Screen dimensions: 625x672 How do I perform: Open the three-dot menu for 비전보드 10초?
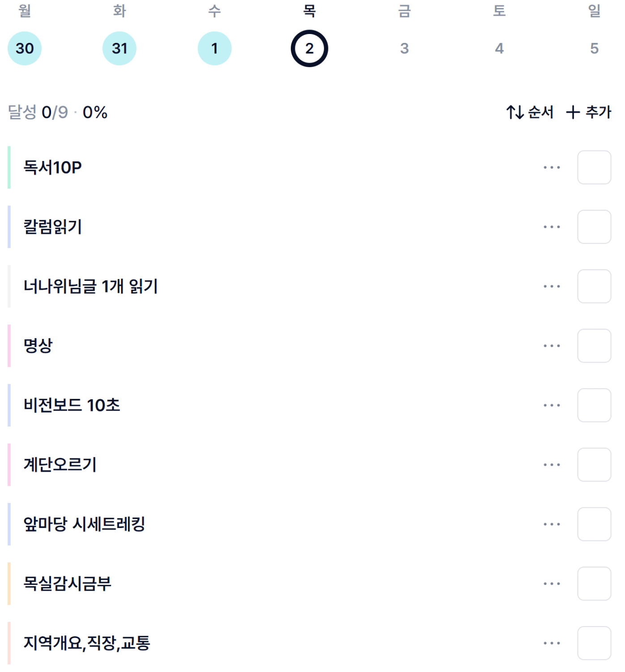pos(551,406)
